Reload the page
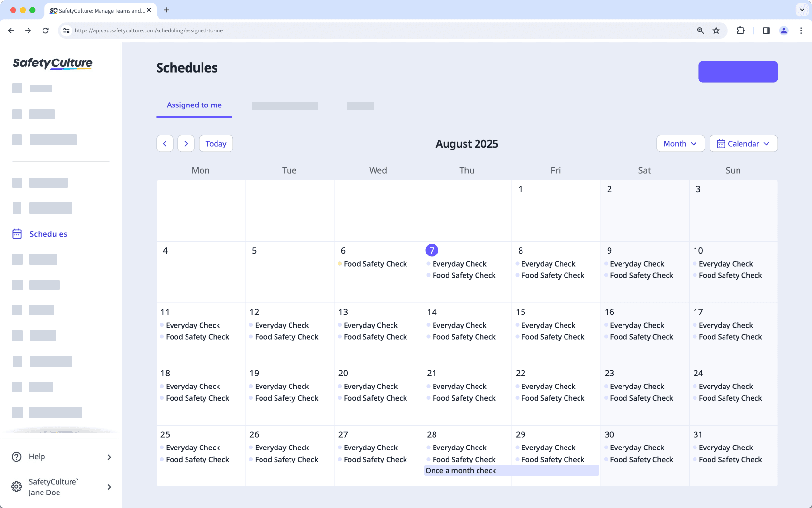 [x=45, y=30]
